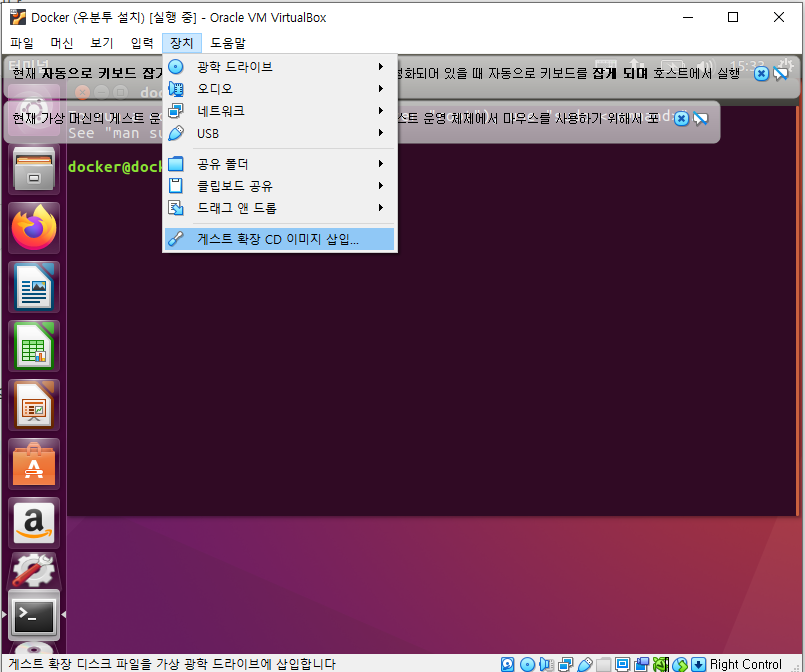Click the audio status icon
The image size is (805, 672).
[546, 664]
